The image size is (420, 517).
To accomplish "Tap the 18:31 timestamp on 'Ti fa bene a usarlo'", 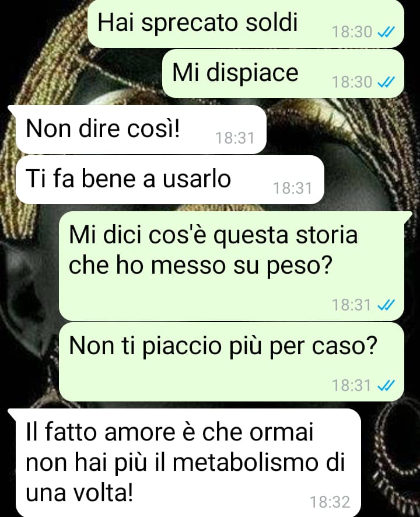I will [293, 188].
